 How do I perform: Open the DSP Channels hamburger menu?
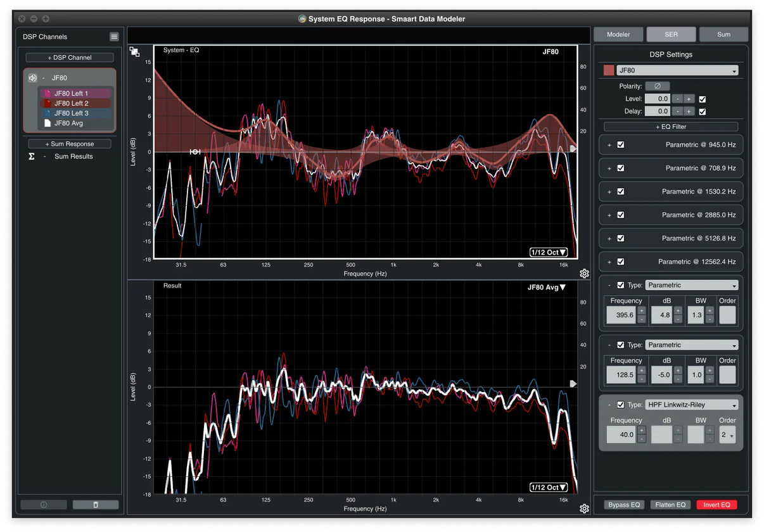click(114, 37)
